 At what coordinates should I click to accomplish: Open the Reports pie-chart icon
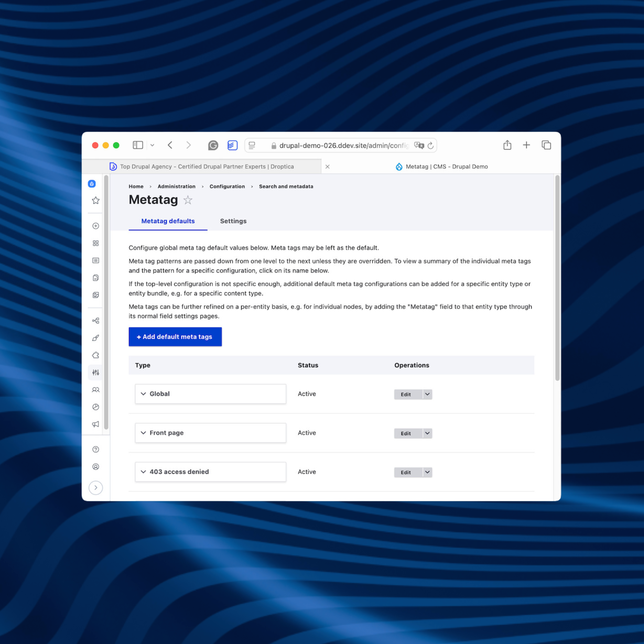[x=96, y=407]
